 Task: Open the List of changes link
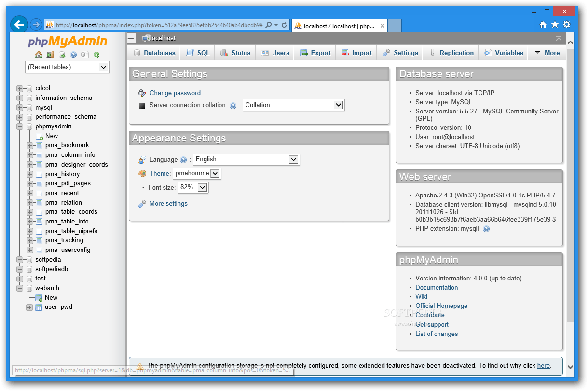(x=437, y=334)
